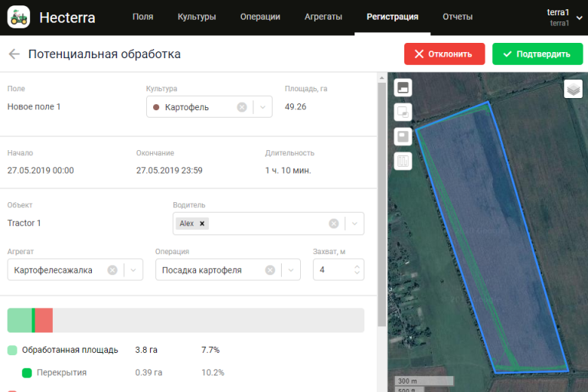Open the Агрегат dropdown arrow

(132, 270)
